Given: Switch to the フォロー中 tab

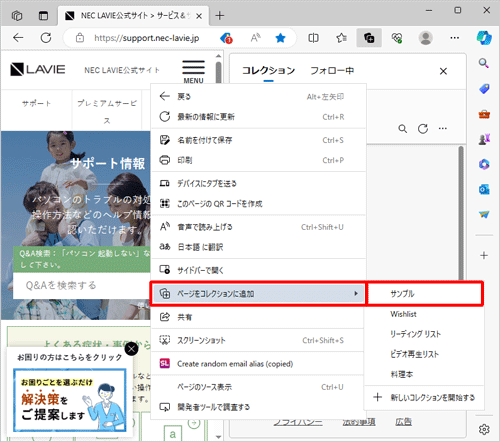Looking at the screenshot, I should coord(332,70).
